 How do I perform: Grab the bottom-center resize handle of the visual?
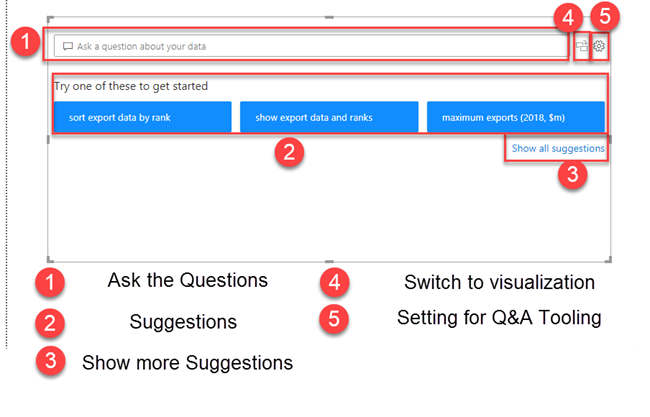pos(329,260)
